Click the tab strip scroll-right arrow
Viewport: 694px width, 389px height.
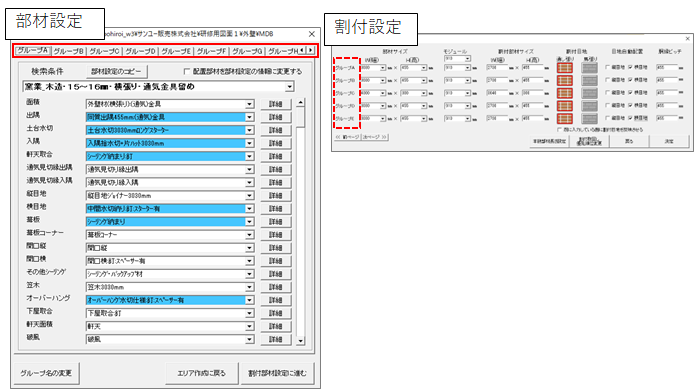pyautogui.click(x=311, y=50)
